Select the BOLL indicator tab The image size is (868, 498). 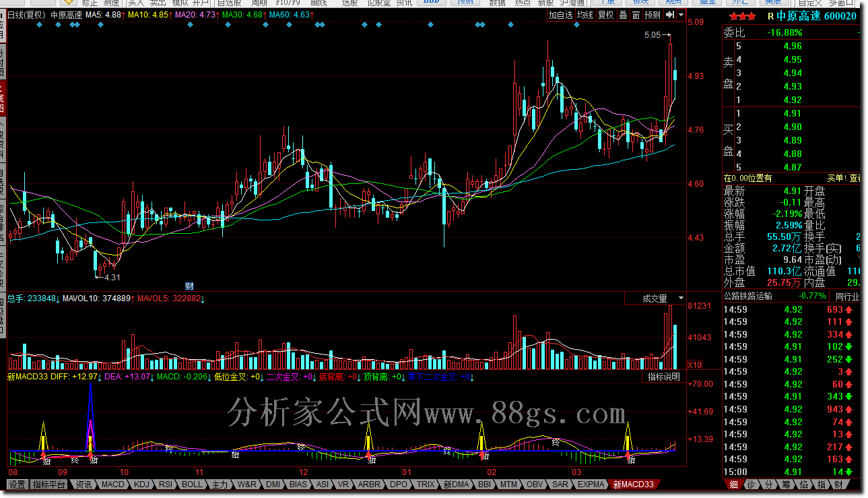coord(193,485)
